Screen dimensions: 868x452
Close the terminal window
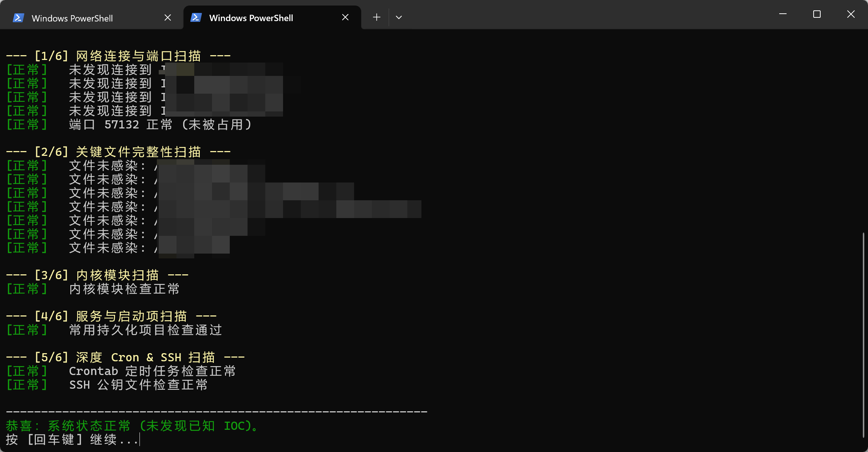pos(851,14)
